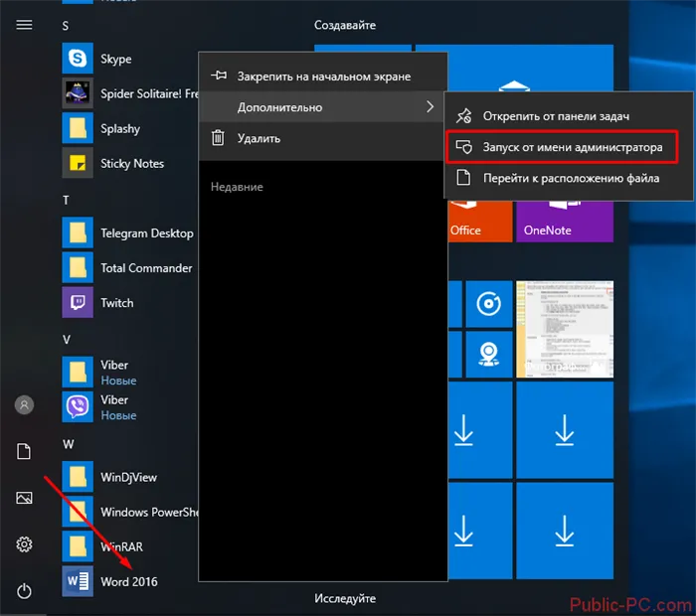This screenshot has height=616, width=696.
Task: Click Sticky Notes in app list
Action: pyautogui.click(x=132, y=164)
